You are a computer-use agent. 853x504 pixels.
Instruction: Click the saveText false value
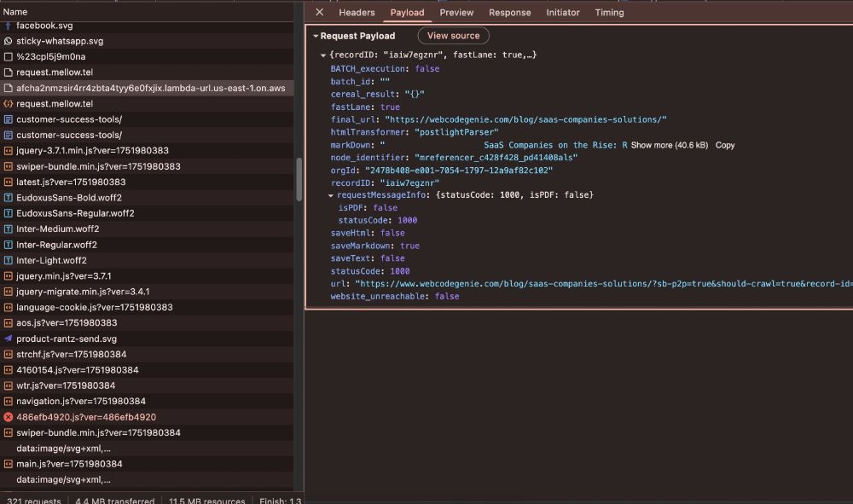[392, 258]
